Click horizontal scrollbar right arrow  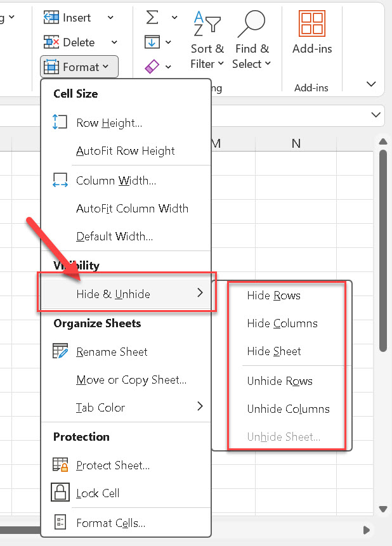[x=366, y=530]
